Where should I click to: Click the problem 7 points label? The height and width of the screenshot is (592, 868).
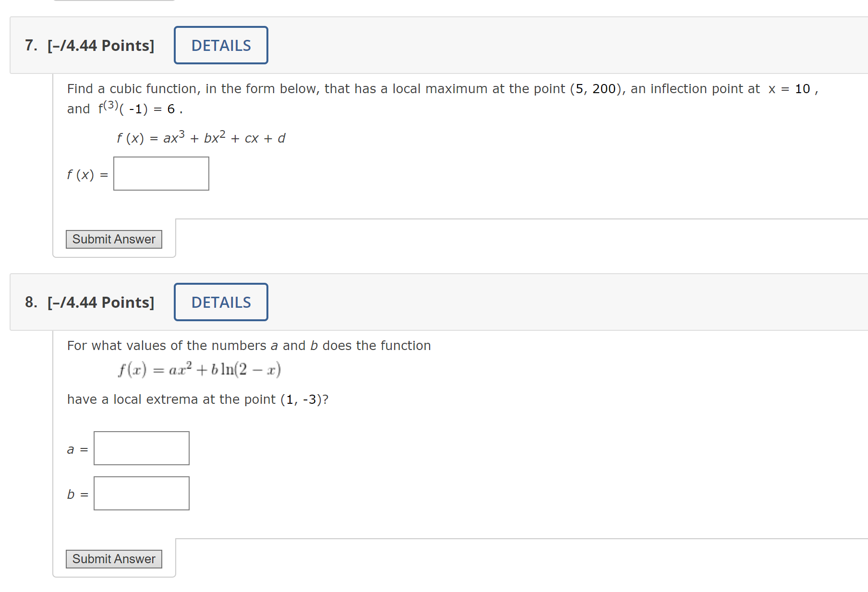click(99, 45)
